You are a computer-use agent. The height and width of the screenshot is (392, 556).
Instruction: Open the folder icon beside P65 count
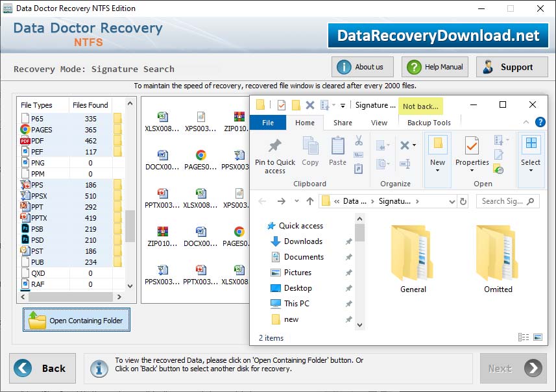[117, 119]
